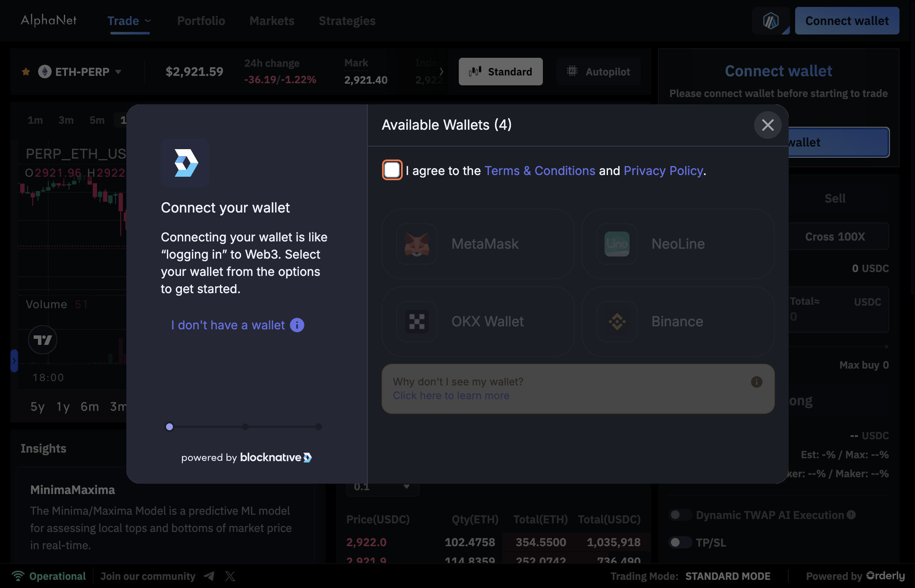This screenshot has height=588, width=915.
Task: Favorite ETH-PERP with the star icon
Action: coord(26,72)
